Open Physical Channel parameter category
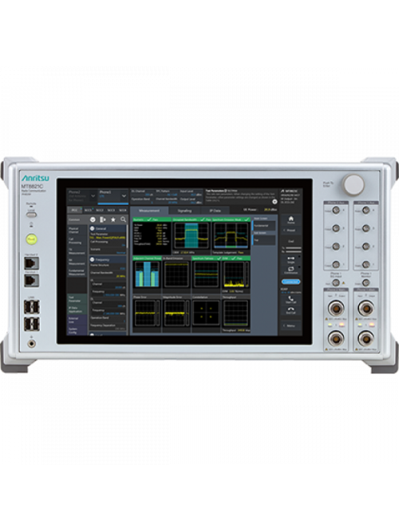Viewport: 399px width, 532px height. pos(77,231)
